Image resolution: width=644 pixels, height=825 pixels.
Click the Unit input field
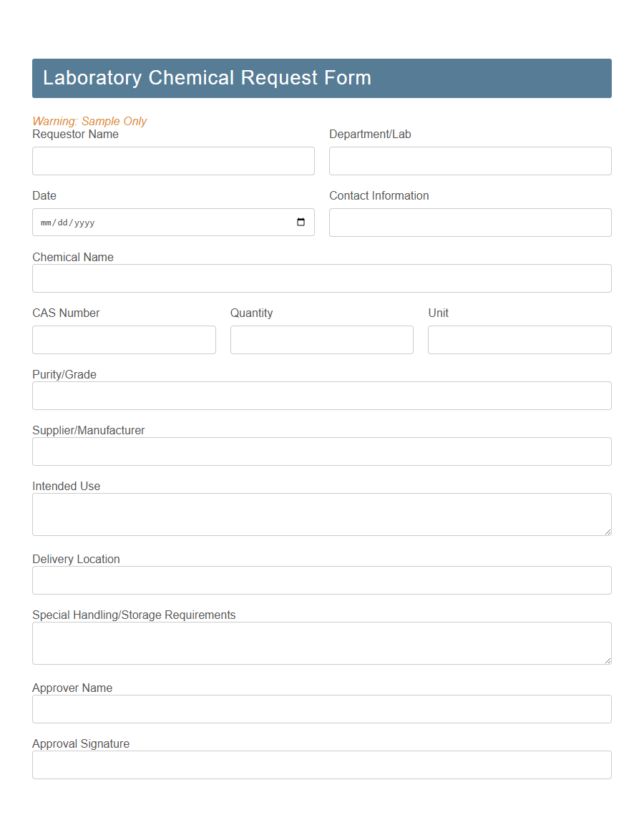tap(519, 339)
